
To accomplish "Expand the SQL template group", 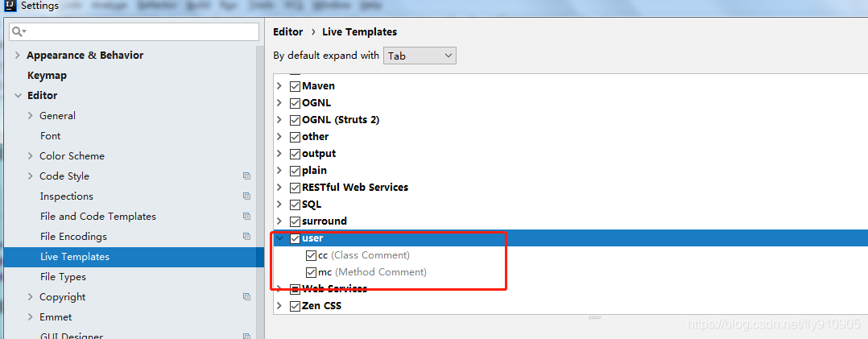I will (x=279, y=205).
